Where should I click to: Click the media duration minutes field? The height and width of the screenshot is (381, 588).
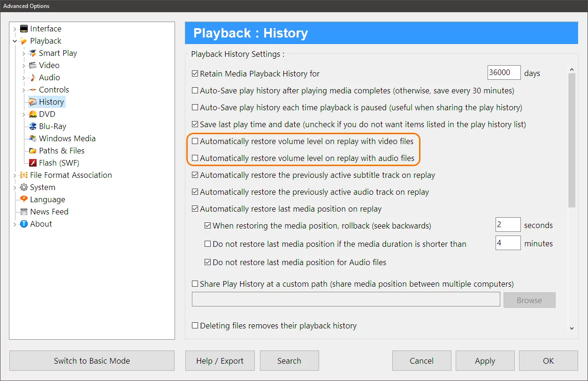(x=508, y=243)
